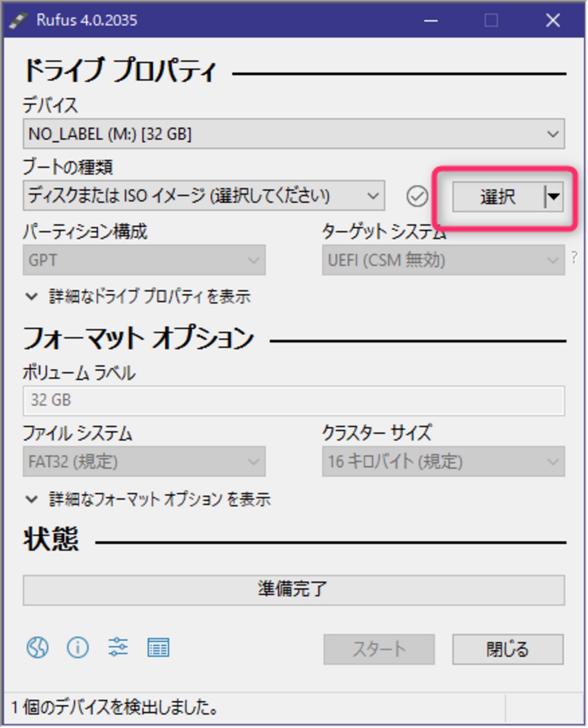Click the スタート button

click(379, 649)
